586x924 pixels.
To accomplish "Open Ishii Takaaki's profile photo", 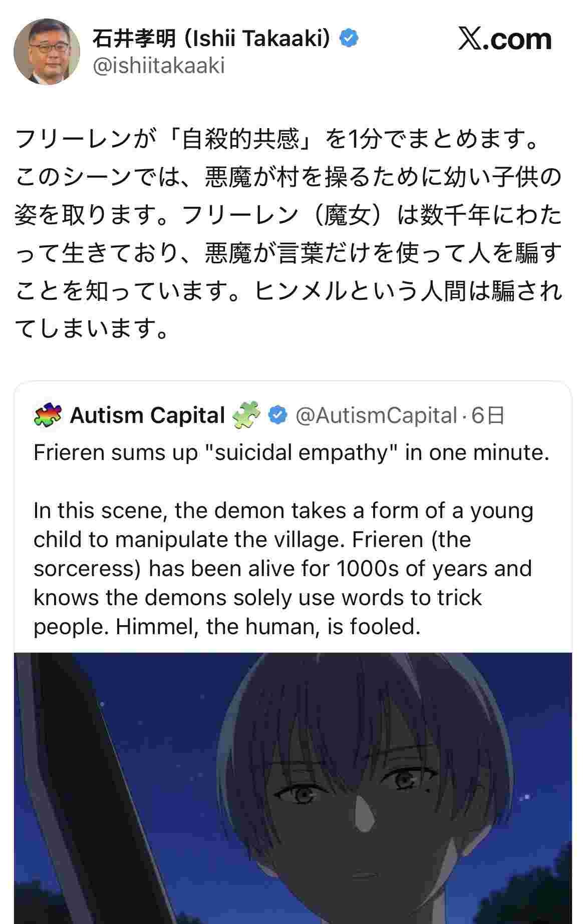I will (x=46, y=53).
